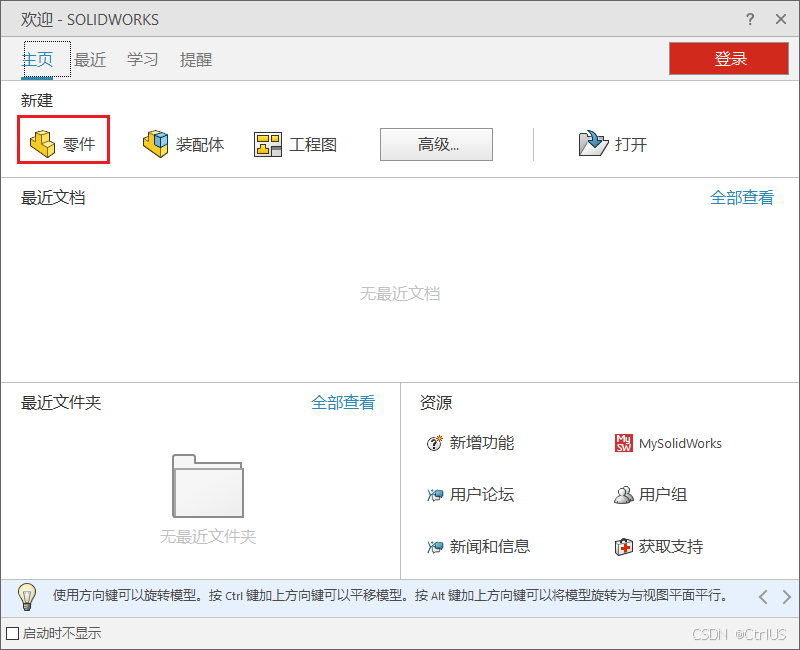Show the next tip with right arrow
The image size is (800, 650).
pyautogui.click(x=786, y=597)
